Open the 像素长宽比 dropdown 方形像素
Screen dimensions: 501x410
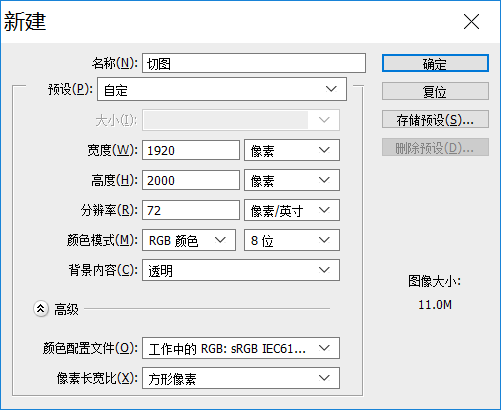click(x=241, y=378)
